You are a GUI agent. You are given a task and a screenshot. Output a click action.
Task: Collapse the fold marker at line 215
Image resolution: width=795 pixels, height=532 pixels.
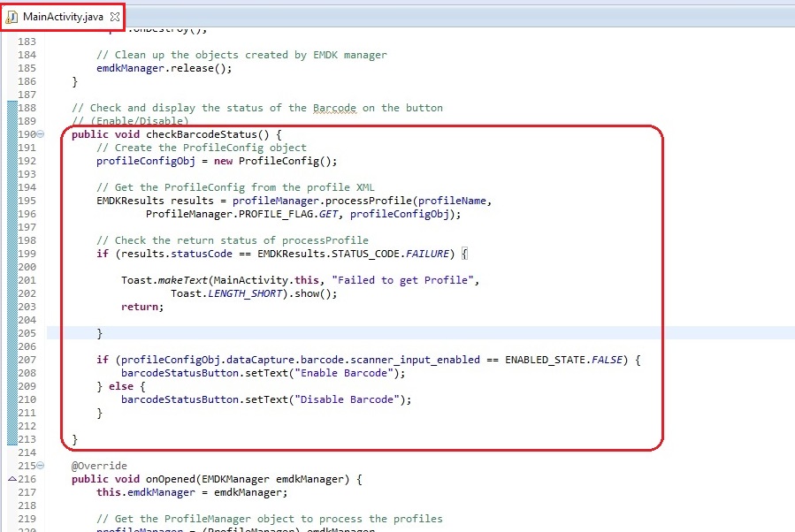click(x=41, y=466)
